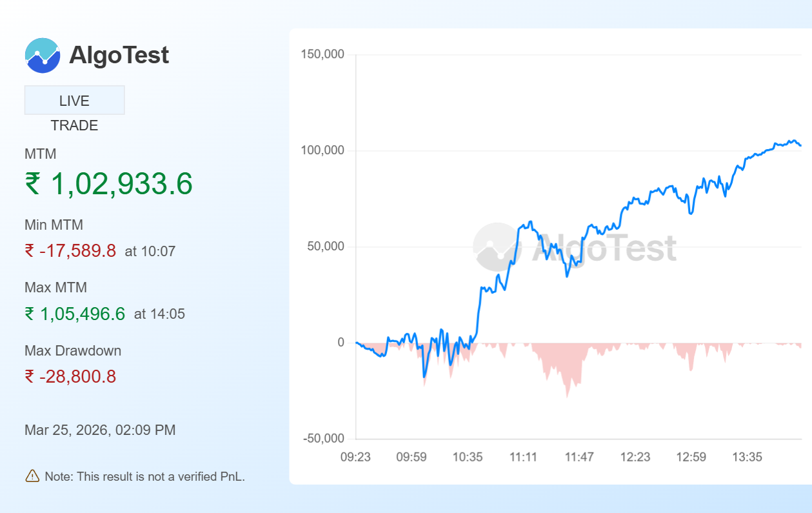Click the MTM value ₹ 1,02,933.6
812x513 pixels.
[x=108, y=184]
